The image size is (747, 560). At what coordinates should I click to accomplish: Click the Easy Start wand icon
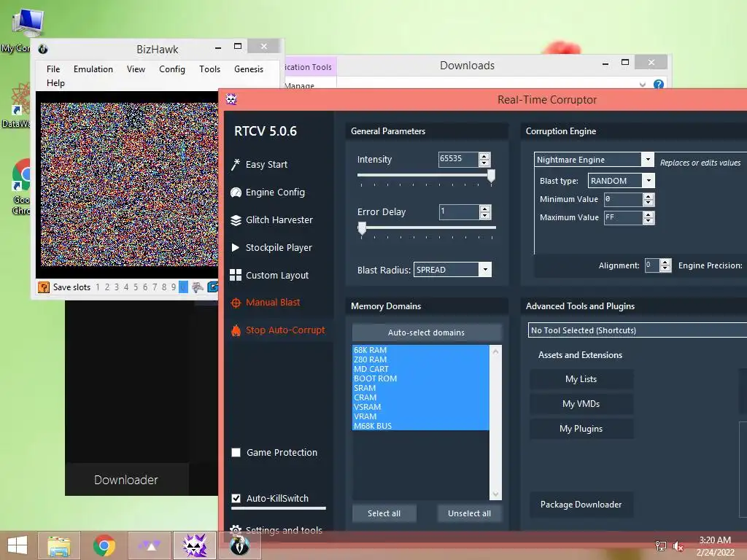(236, 164)
